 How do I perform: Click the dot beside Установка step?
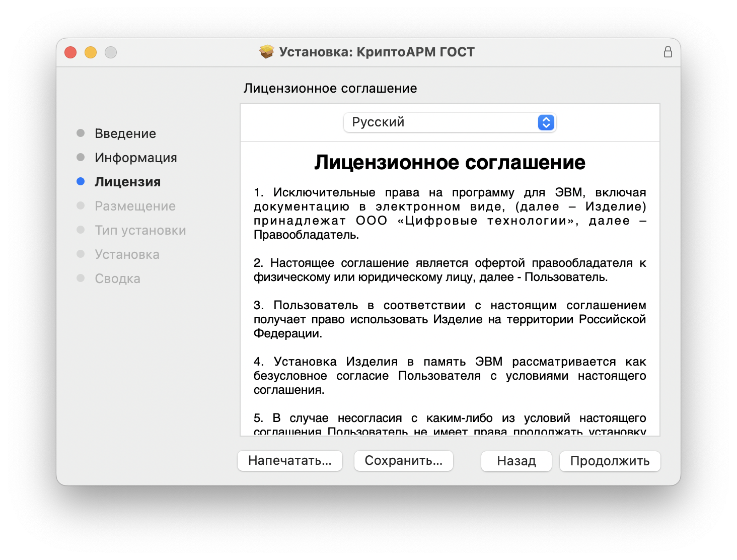81,254
